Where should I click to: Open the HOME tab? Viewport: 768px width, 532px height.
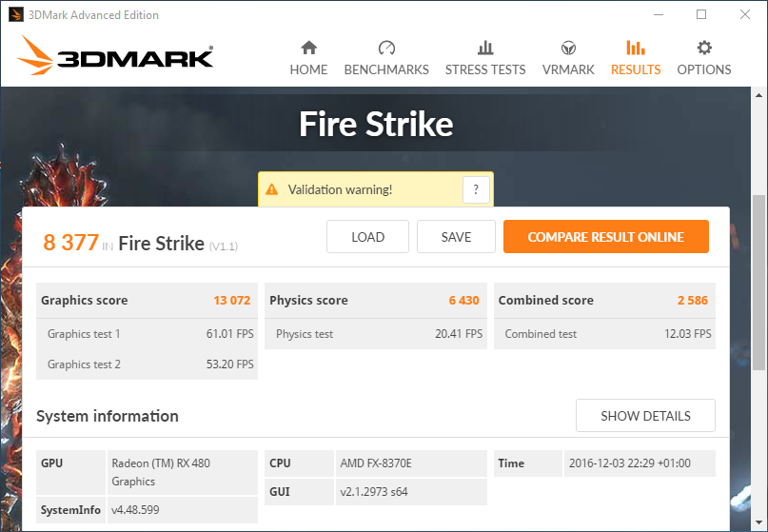pos(308,69)
